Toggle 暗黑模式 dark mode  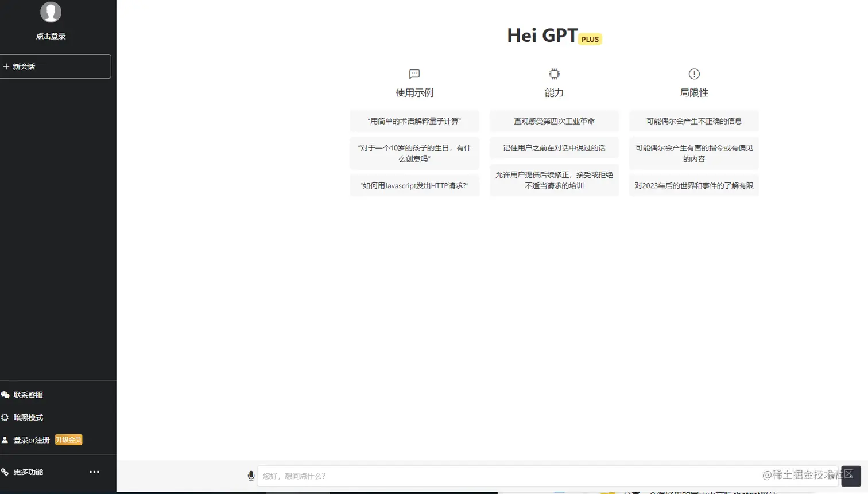pyautogui.click(x=28, y=417)
